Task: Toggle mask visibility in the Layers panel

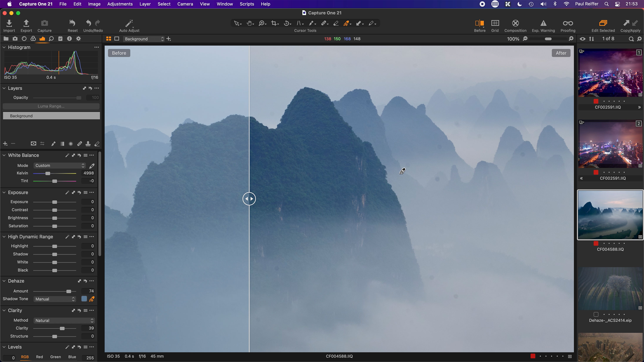Action: 33,143
